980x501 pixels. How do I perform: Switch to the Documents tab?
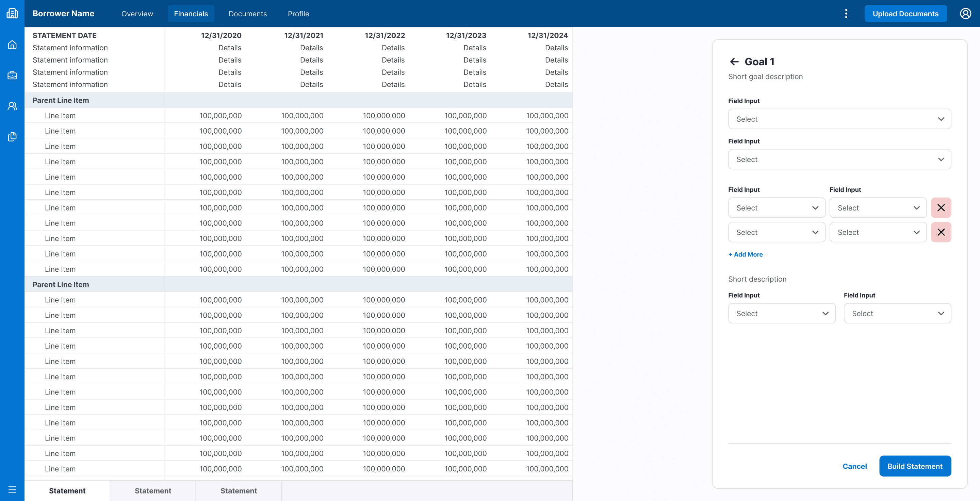click(x=248, y=14)
